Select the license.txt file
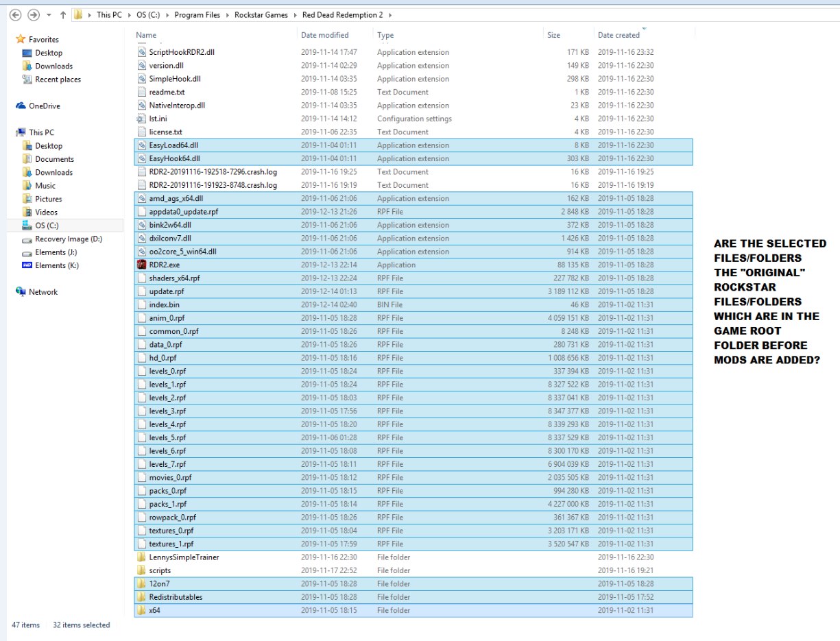The width and height of the screenshot is (840, 641). (413, 132)
